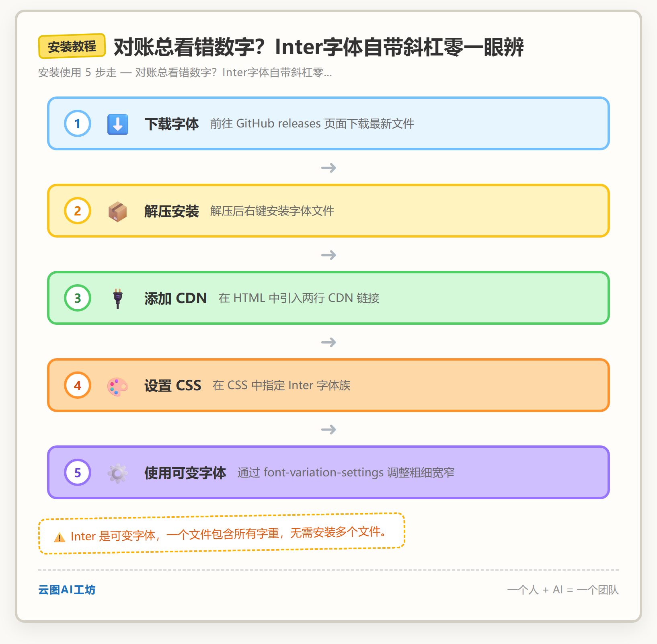
Task: Click the 设置 CSS step title
Action: 173,386
